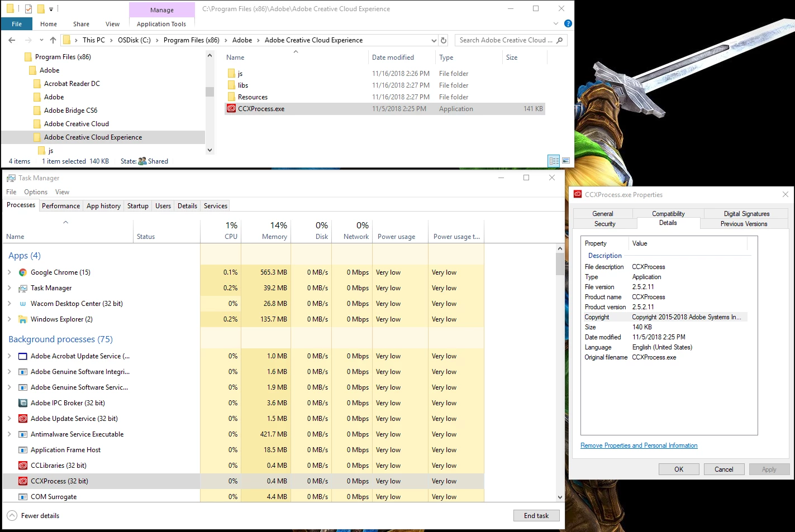This screenshot has height=532, width=795.
Task: Switch Explorer to large icons view
Action: point(565,161)
